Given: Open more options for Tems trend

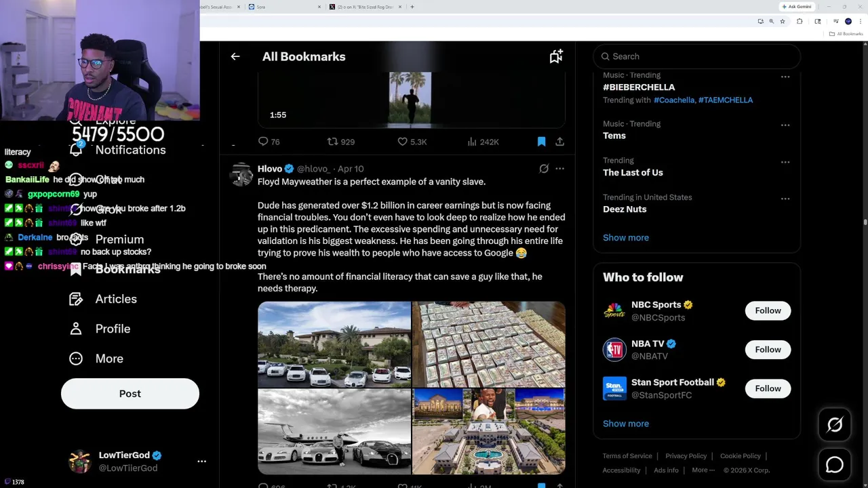Looking at the screenshot, I should click(785, 125).
